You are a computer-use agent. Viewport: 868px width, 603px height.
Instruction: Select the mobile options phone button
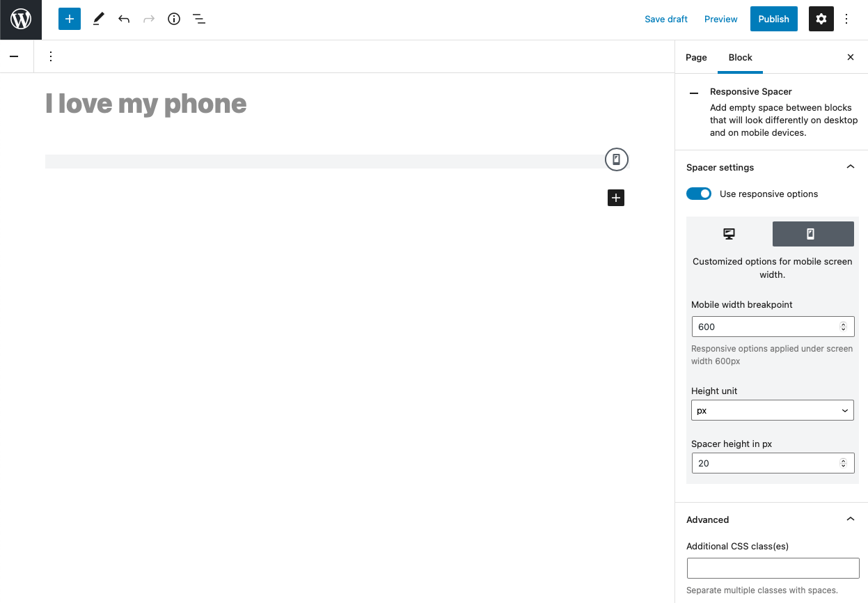[x=812, y=234]
